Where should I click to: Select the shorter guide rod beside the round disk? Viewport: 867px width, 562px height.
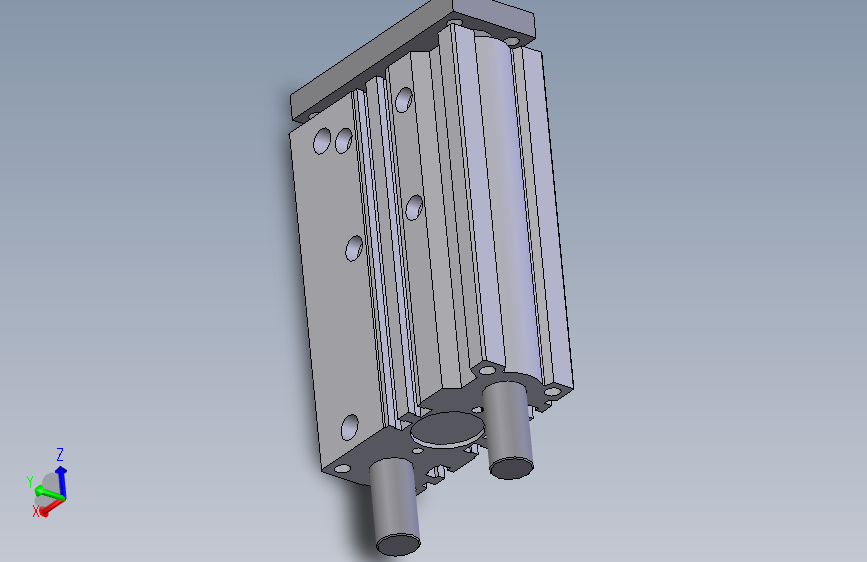(x=509, y=431)
